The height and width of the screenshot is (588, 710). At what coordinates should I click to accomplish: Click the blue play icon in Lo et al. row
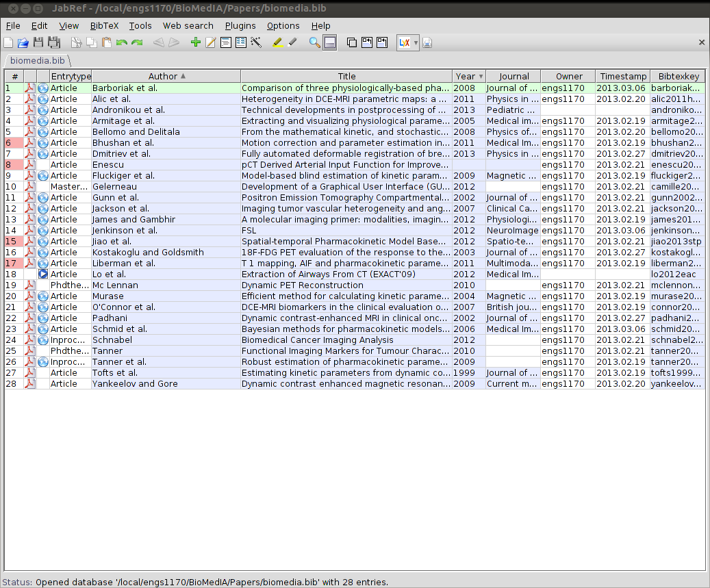43,274
